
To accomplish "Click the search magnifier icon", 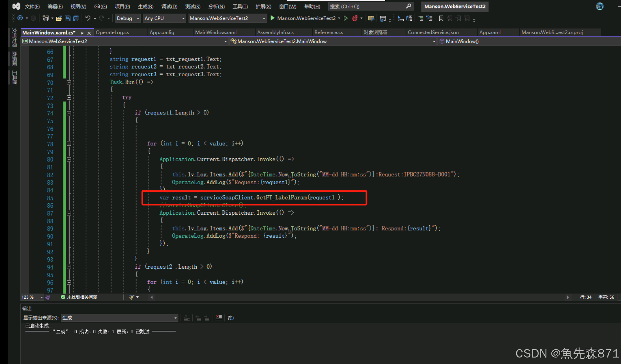I will (409, 6).
